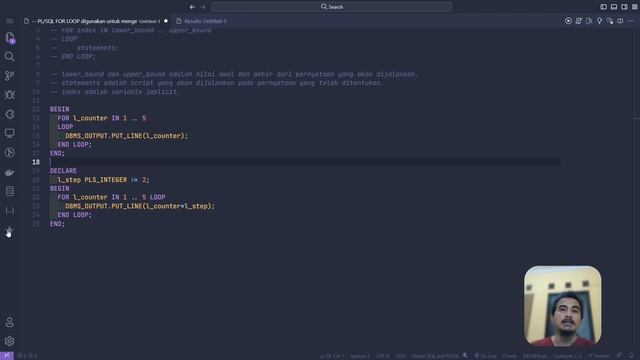The width and height of the screenshot is (640, 360).
Task: Click the 'FOR l_counter IN 1 .. 5' line 13
Action: (102, 118)
